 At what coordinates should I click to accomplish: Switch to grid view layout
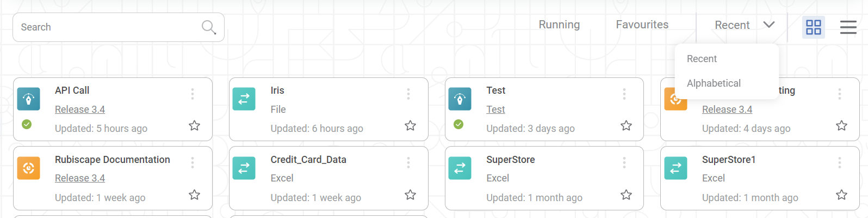[x=814, y=27]
